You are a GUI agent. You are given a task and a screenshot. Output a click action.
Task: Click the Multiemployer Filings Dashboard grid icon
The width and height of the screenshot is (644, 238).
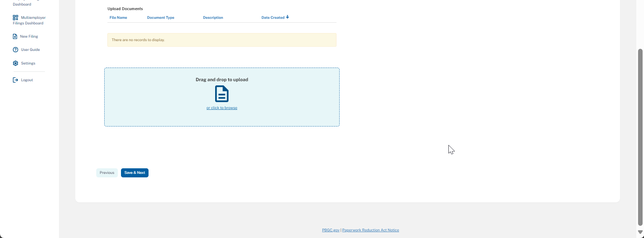15,17
